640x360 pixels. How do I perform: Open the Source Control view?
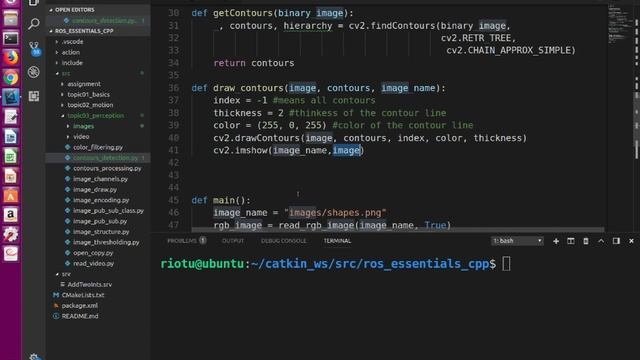pyautogui.click(x=34, y=48)
